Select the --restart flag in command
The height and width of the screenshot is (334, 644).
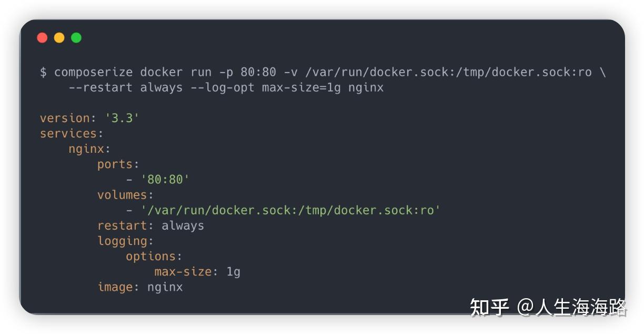(x=100, y=87)
